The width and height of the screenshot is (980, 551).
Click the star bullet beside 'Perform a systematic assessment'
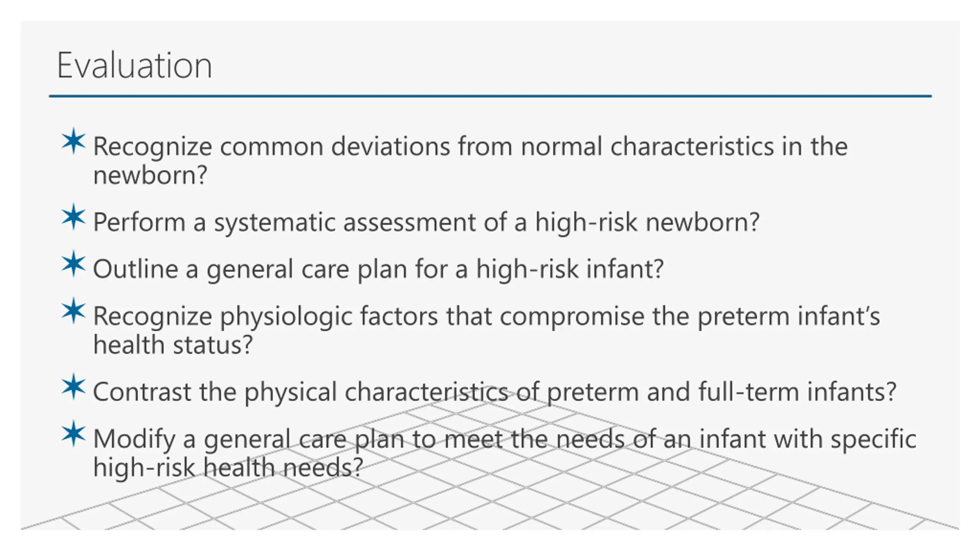pos(73,217)
